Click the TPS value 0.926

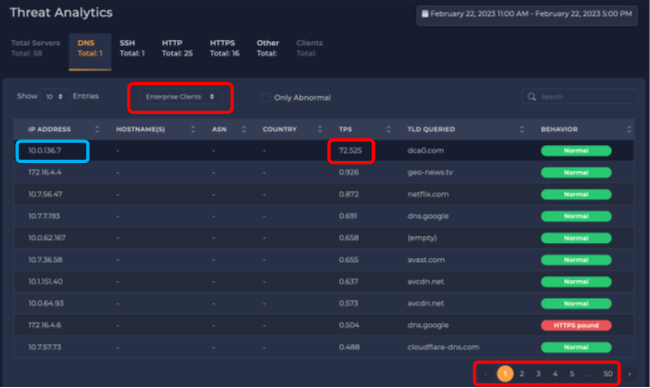pos(349,172)
